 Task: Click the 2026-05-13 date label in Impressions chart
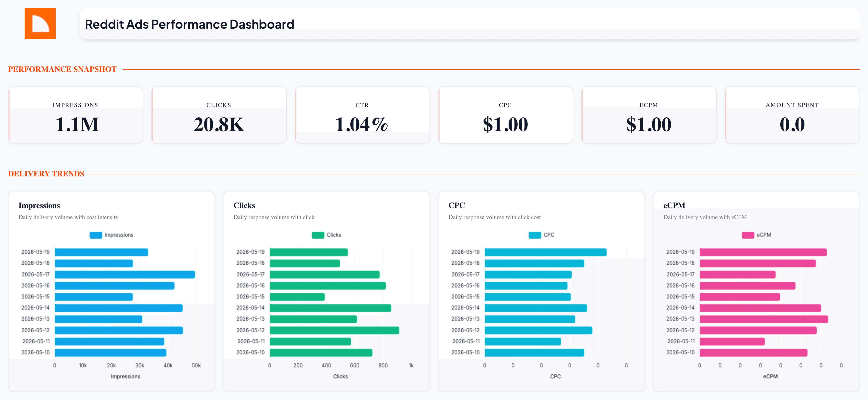click(35, 319)
